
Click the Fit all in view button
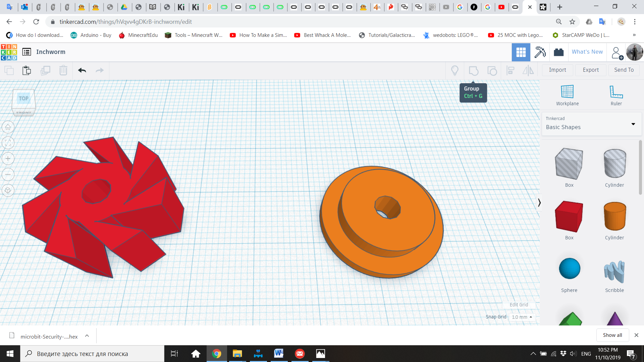point(8,143)
